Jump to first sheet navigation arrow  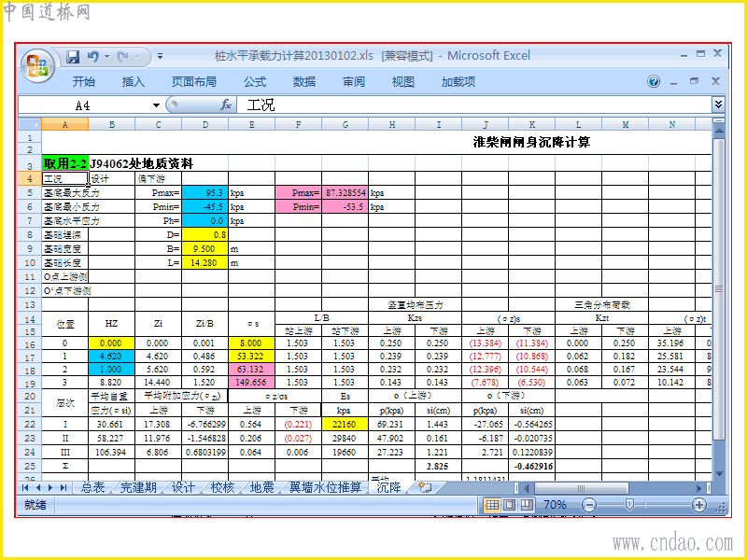click(x=25, y=487)
